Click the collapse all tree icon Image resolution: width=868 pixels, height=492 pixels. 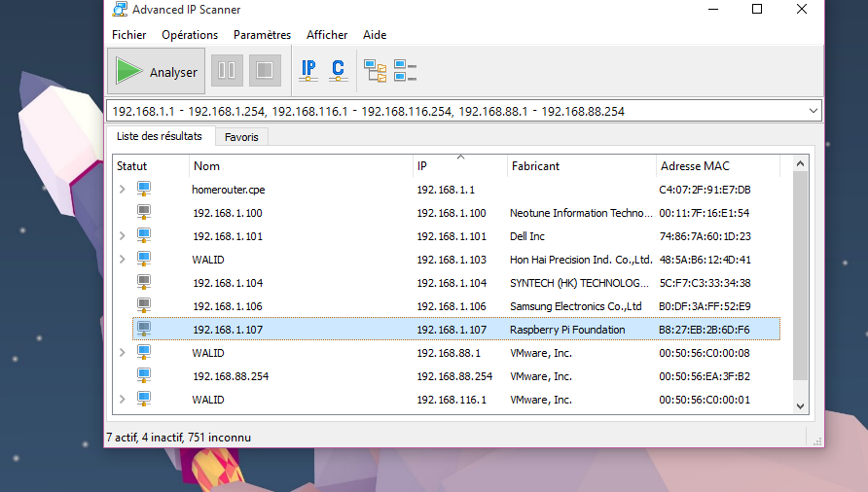point(405,71)
